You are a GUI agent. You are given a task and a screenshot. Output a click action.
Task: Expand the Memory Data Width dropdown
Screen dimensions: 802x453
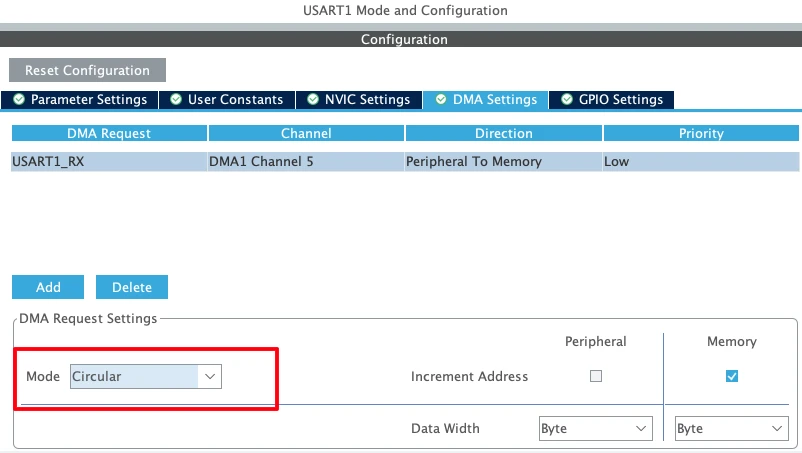[x=731, y=428]
